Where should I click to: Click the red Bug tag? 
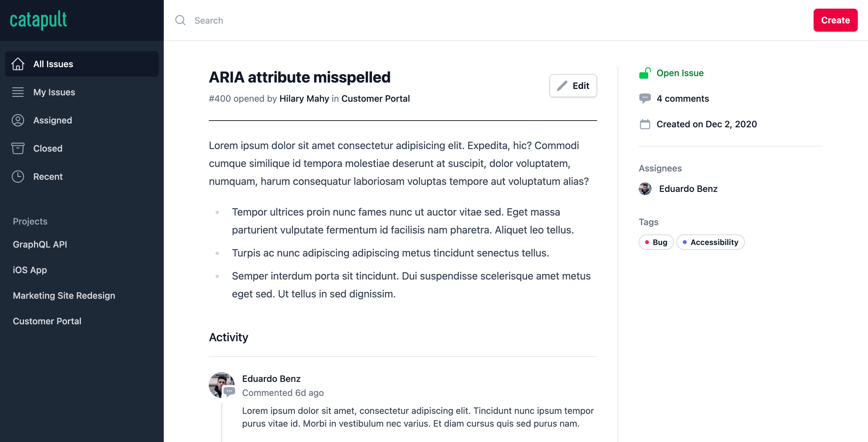tap(656, 242)
